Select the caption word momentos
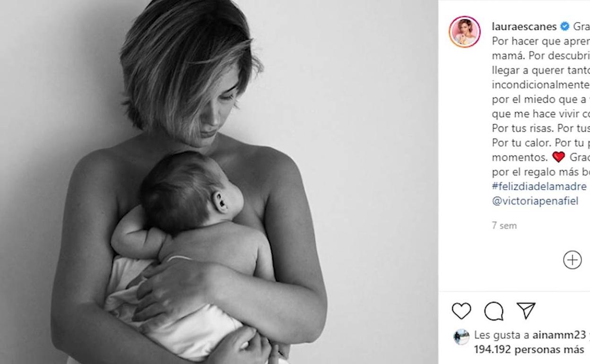Image resolution: width=590 pixels, height=364 pixels. click(x=520, y=157)
